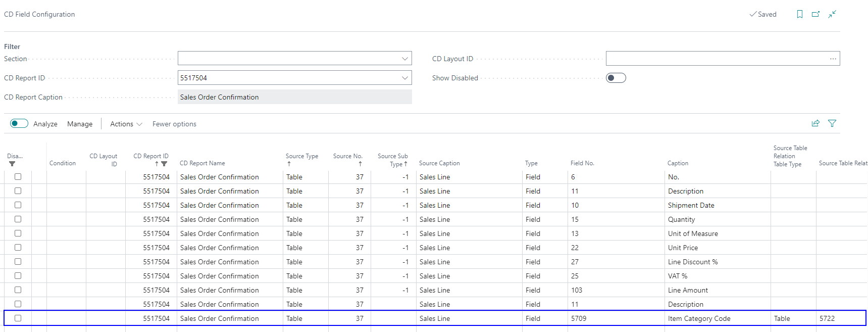Image resolution: width=868 pixels, height=332 pixels.
Task: Click the collapse page arrows icon
Action: tap(832, 14)
